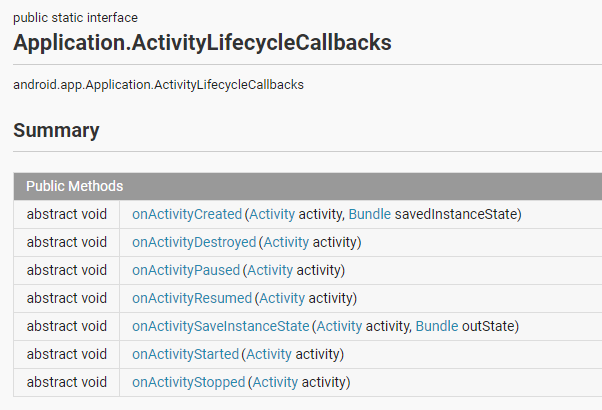Screen dimensions: 602x410
Task: Open the onActivityDestroyed method link
Action: coord(194,242)
